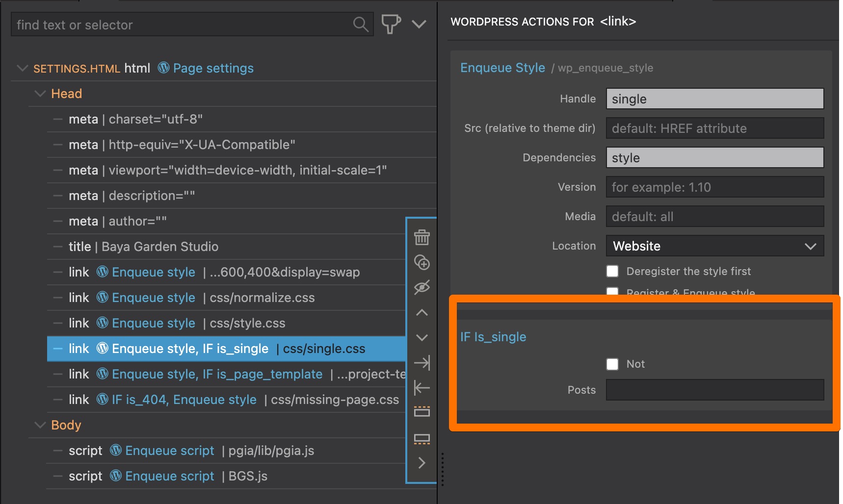Select the selected link css/single.css row

point(226,349)
